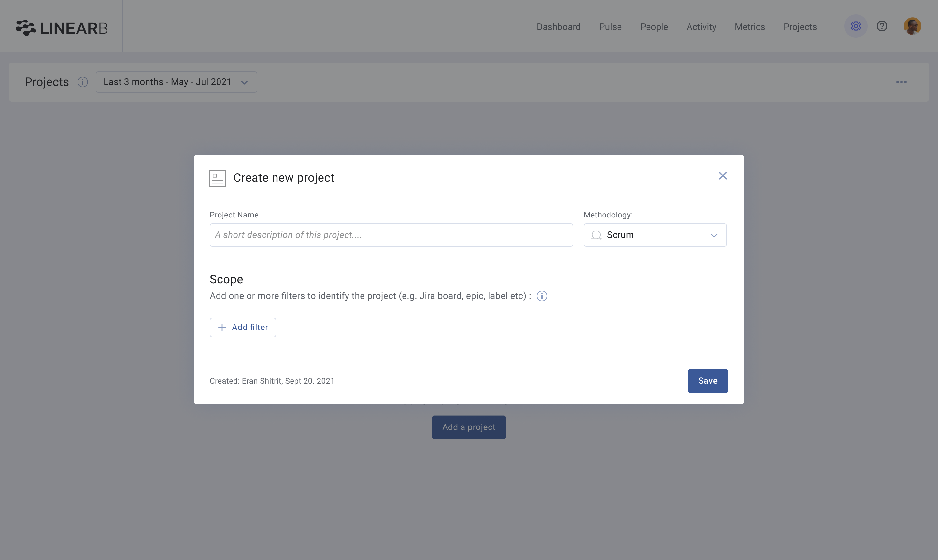Close the Create new project dialog
This screenshot has height=560, width=938.
click(722, 176)
